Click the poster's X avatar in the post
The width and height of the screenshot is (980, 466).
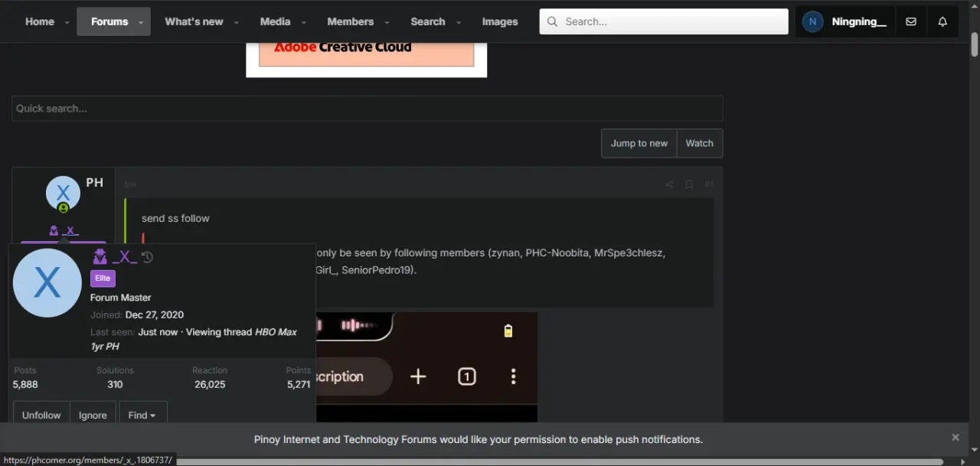tap(63, 193)
